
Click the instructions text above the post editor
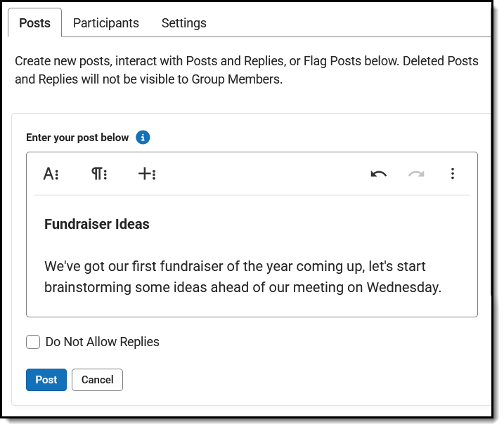[246, 70]
